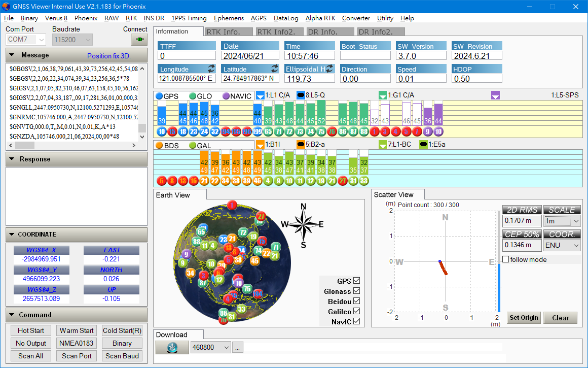Click the Ellipsoidal Height swap icon

(x=329, y=69)
